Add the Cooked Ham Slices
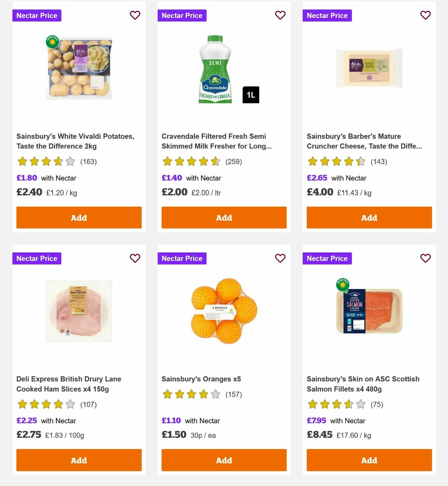 [x=79, y=460]
